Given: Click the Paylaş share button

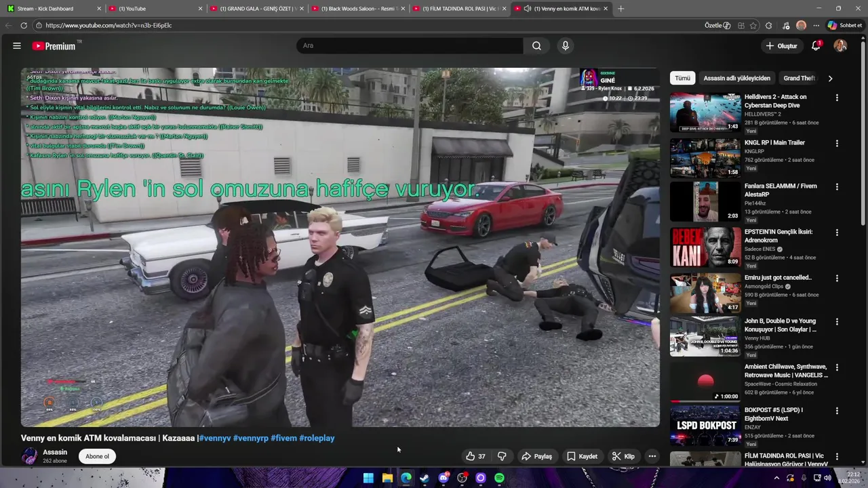Looking at the screenshot, I should (536, 456).
